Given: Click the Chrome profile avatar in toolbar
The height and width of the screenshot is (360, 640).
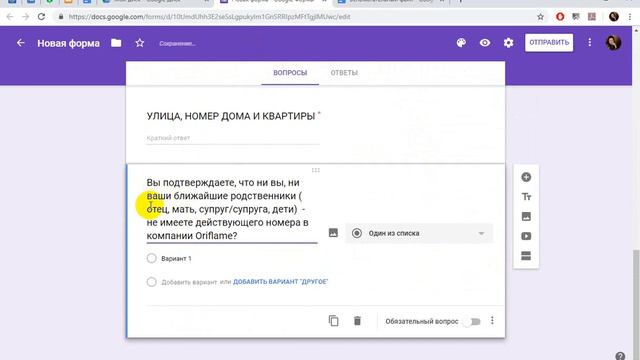Looking at the screenshot, I should (613, 17).
